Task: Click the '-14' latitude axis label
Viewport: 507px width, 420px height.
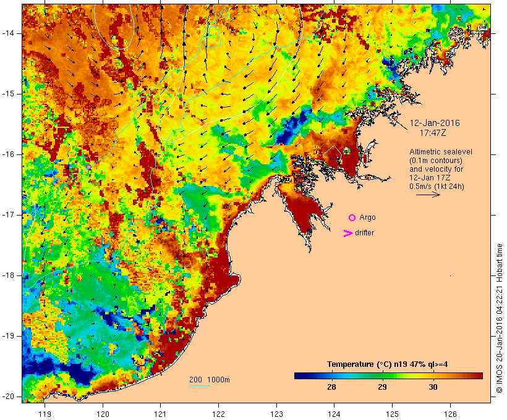Action: coord(8,33)
